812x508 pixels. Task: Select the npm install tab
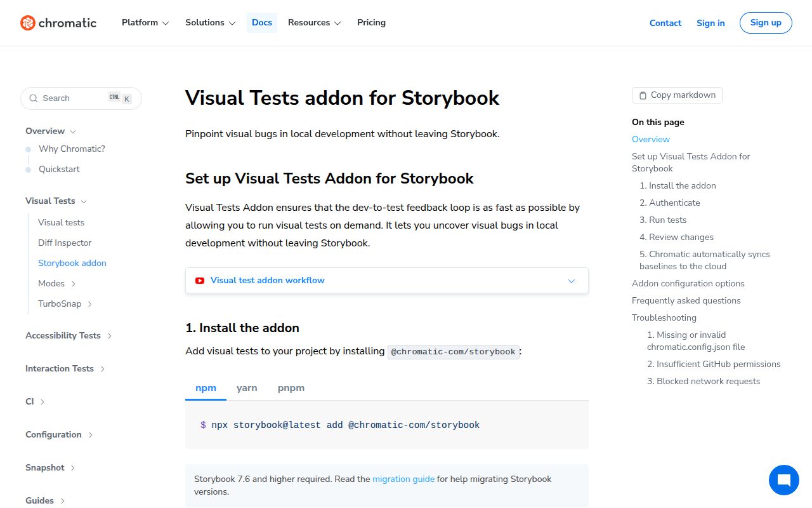206,388
